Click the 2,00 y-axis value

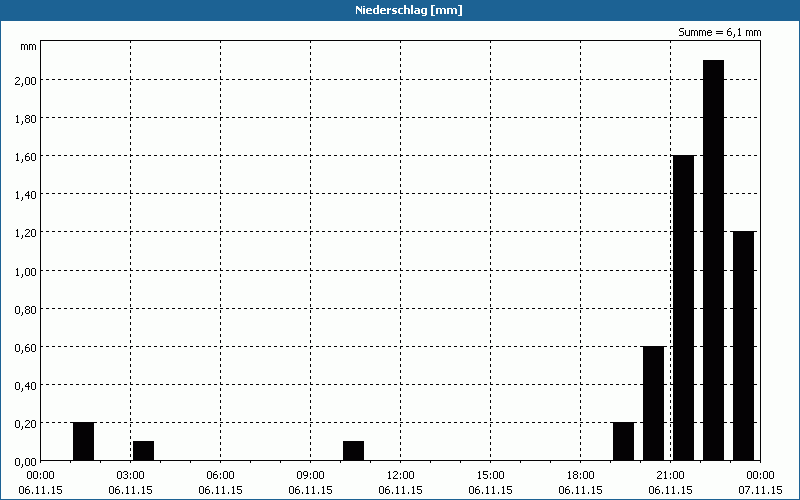click(25, 81)
